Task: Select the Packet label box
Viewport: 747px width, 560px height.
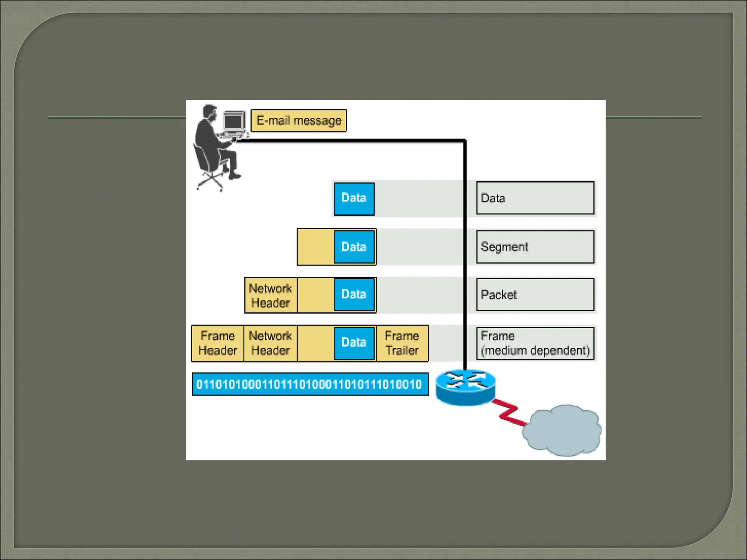Action: coord(535,295)
